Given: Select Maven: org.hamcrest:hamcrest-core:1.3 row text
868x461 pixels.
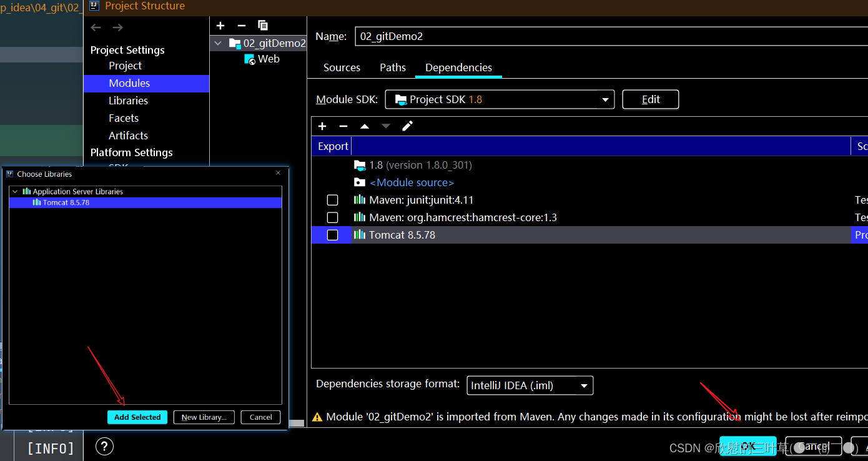Looking at the screenshot, I should 463,217.
